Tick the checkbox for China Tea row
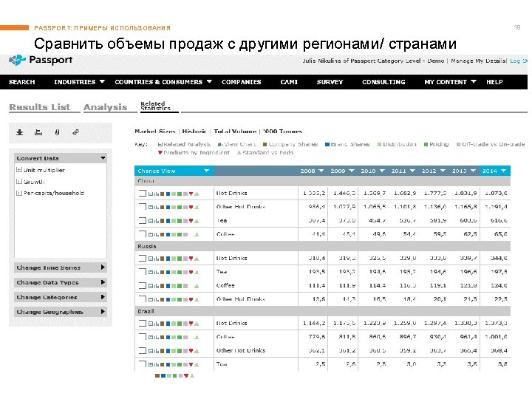This screenshot has height=399, width=532. click(142, 220)
